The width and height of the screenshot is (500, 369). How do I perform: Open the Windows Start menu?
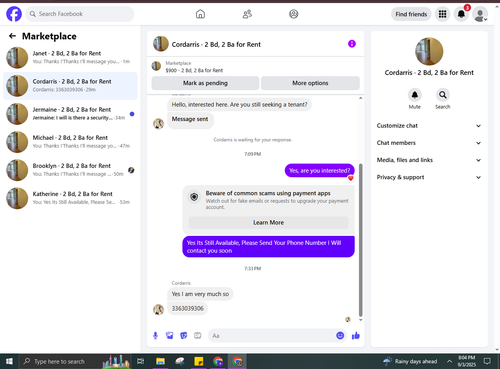(9, 361)
